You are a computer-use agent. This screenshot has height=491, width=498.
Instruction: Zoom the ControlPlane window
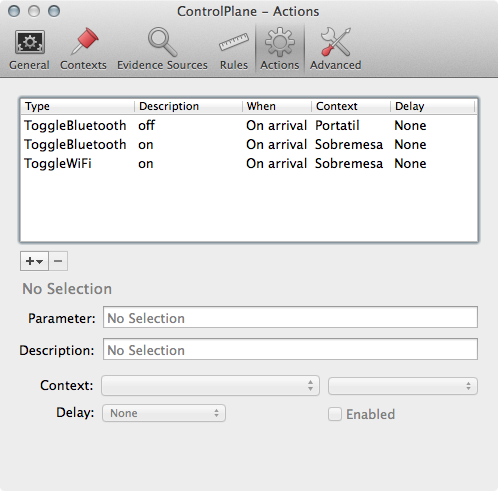click(54, 11)
